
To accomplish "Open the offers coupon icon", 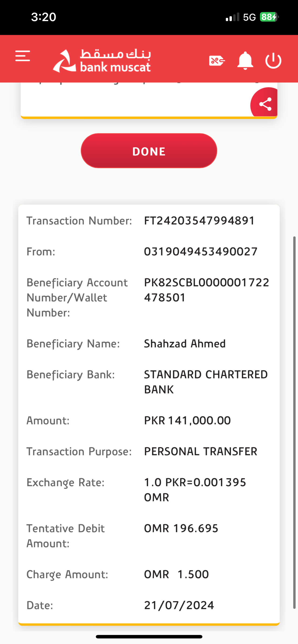I will (217, 61).
